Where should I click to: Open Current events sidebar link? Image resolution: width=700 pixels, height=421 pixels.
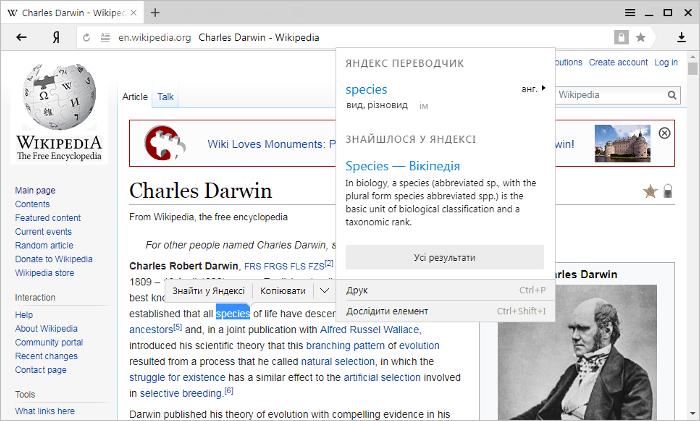coord(43,232)
